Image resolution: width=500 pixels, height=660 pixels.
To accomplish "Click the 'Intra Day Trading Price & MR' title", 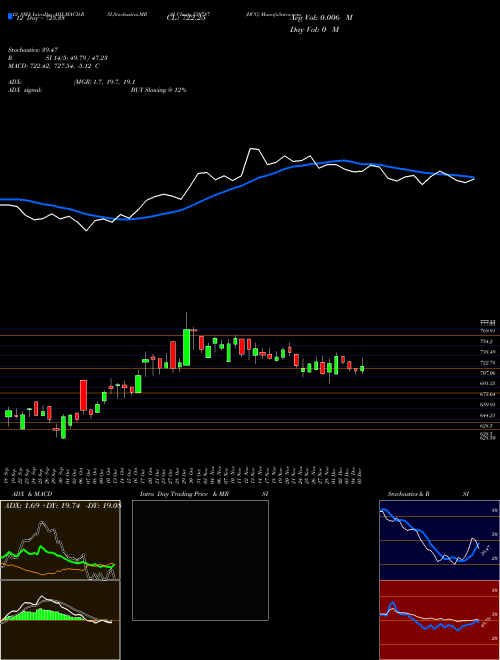I will point(184,494).
